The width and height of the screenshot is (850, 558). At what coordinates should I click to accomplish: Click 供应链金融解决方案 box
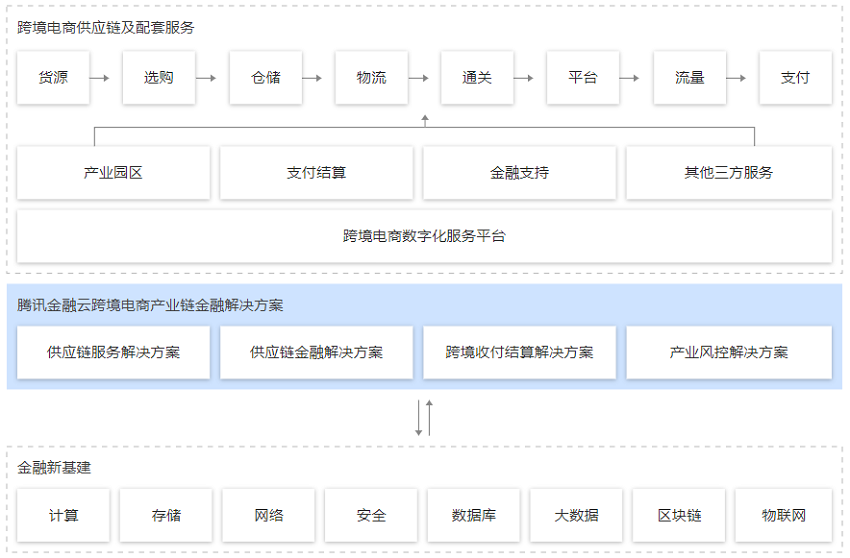(316, 352)
